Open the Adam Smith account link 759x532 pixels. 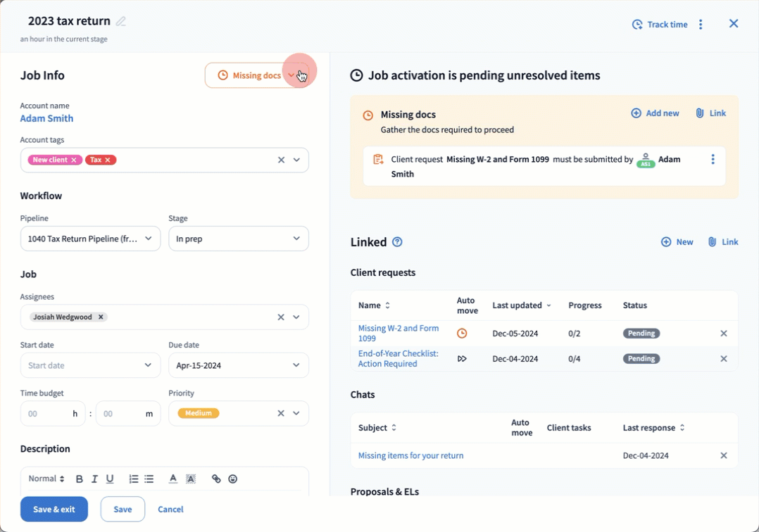[x=46, y=118]
